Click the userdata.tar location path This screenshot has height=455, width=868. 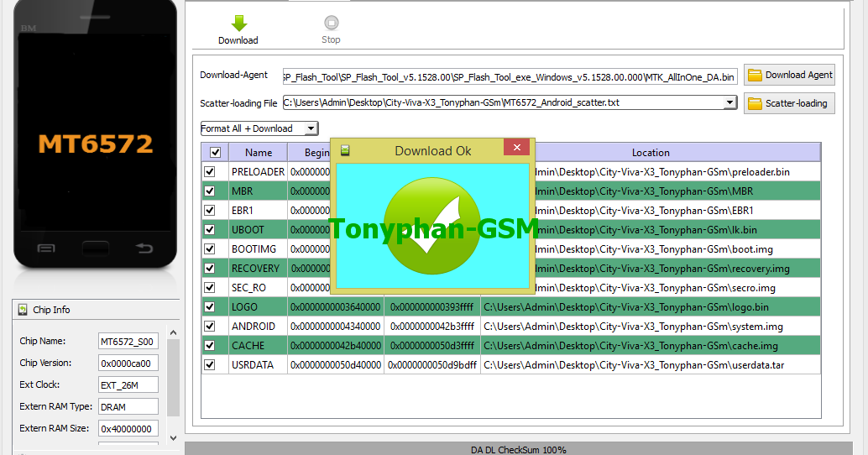[634, 365]
